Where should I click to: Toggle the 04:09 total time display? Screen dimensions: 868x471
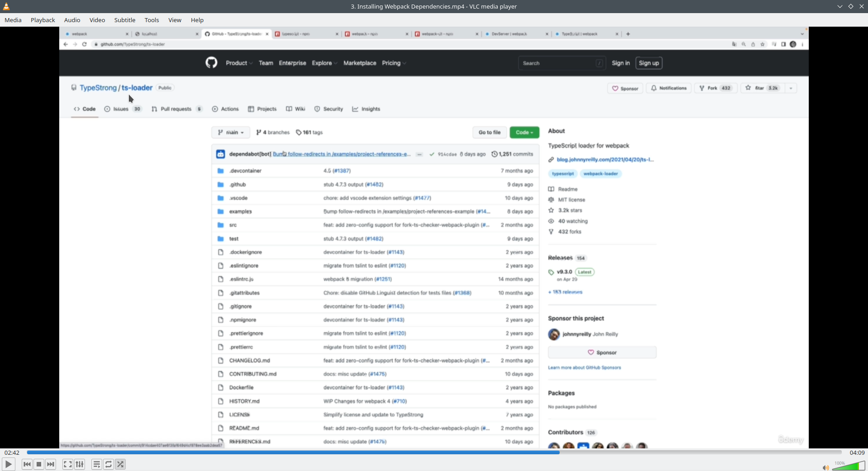coord(857,452)
